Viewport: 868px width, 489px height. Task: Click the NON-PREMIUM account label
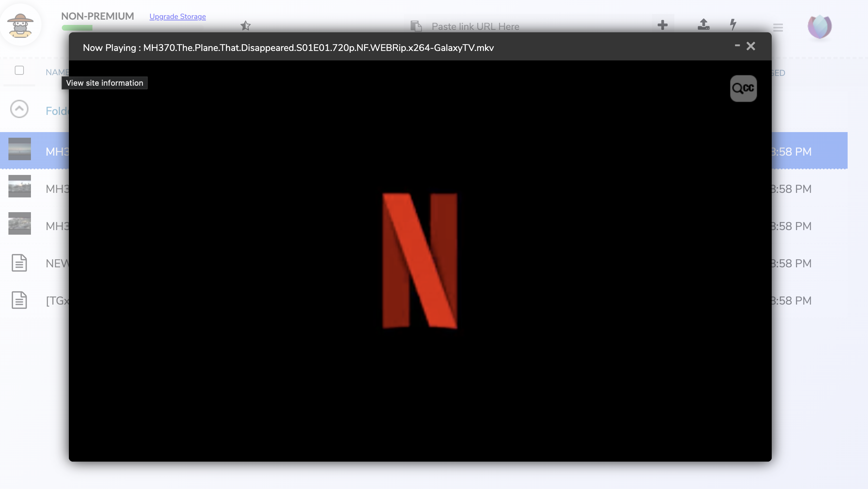tap(98, 16)
